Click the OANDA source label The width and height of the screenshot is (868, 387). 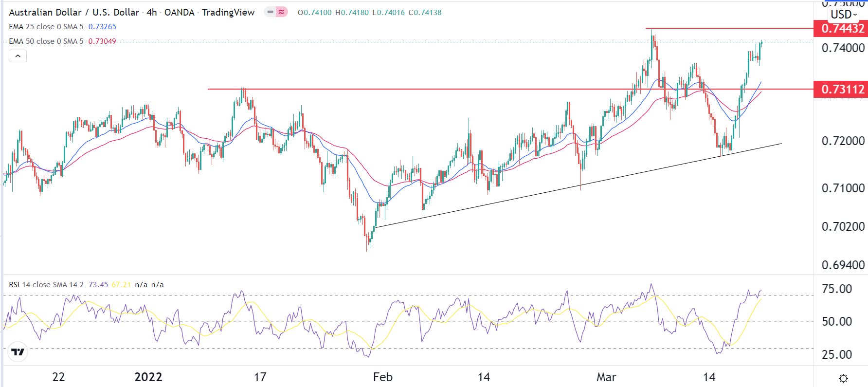pos(179,12)
